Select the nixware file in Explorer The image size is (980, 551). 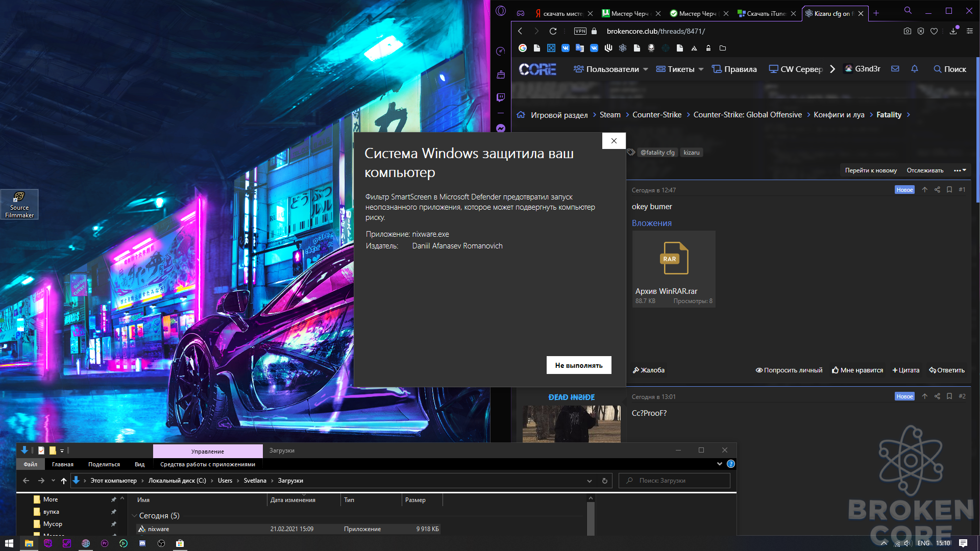pyautogui.click(x=288, y=529)
